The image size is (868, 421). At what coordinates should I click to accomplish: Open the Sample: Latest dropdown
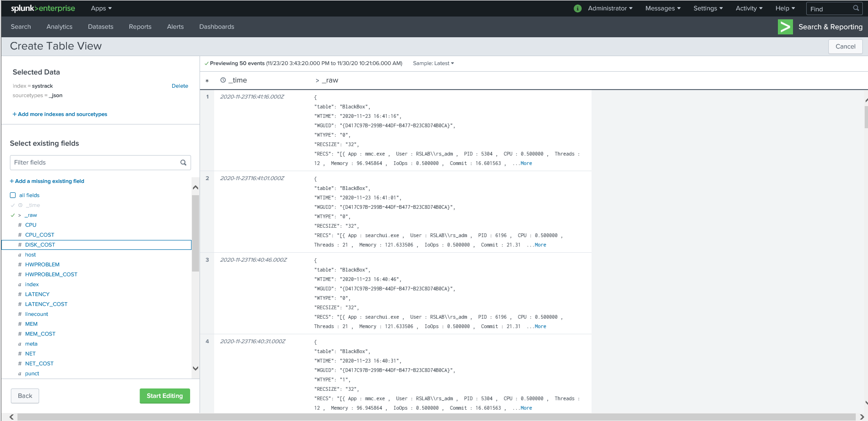tap(433, 63)
